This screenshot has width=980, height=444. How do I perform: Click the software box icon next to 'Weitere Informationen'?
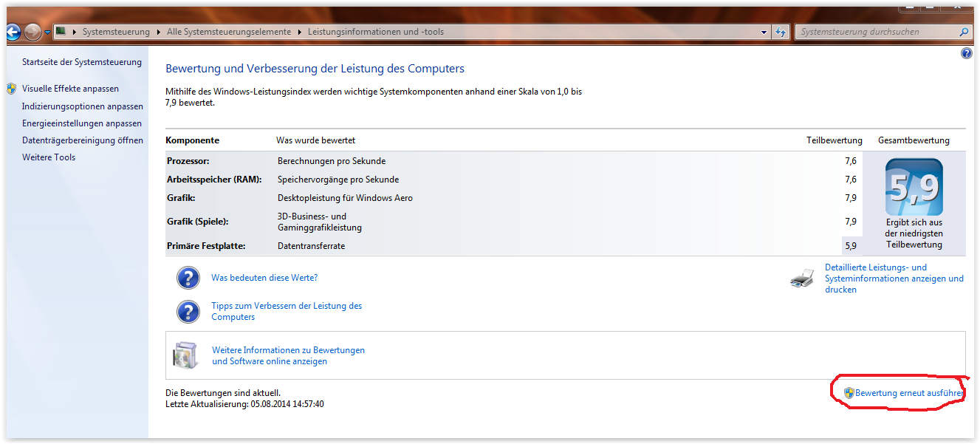pyautogui.click(x=185, y=355)
